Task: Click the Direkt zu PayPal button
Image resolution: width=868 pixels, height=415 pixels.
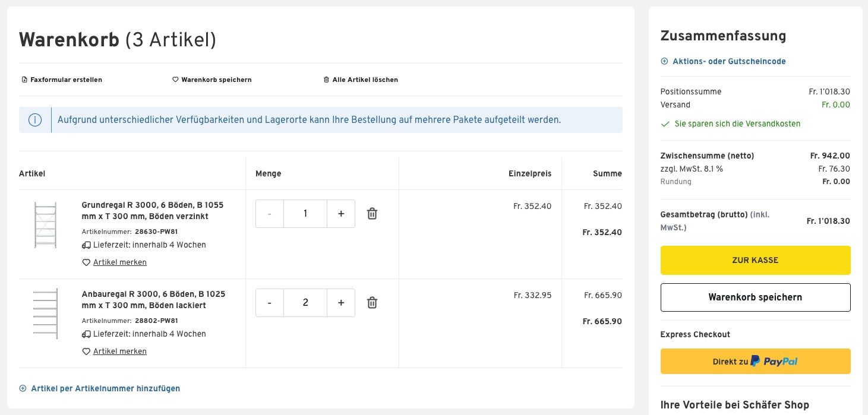Action: (x=755, y=361)
